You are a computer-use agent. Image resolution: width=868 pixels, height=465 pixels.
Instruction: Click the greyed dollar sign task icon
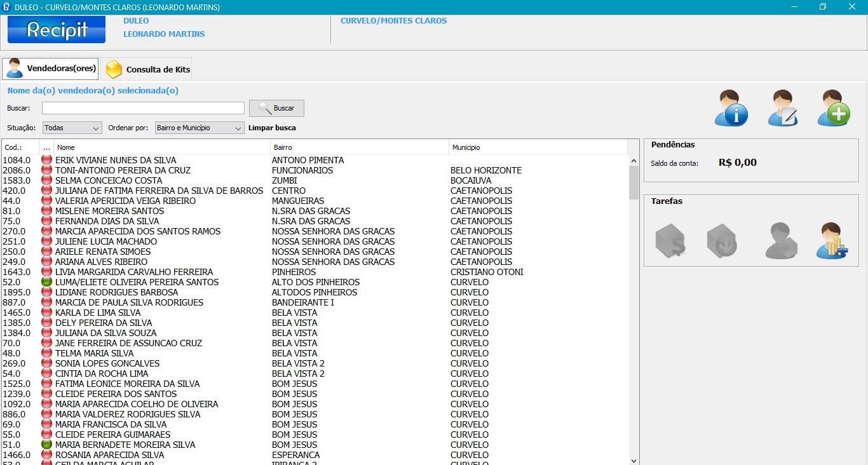tap(670, 241)
